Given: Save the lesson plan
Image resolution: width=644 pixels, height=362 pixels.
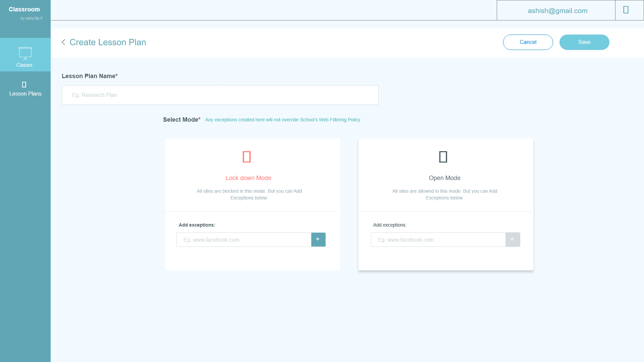Looking at the screenshot, I should pos(584,42).
